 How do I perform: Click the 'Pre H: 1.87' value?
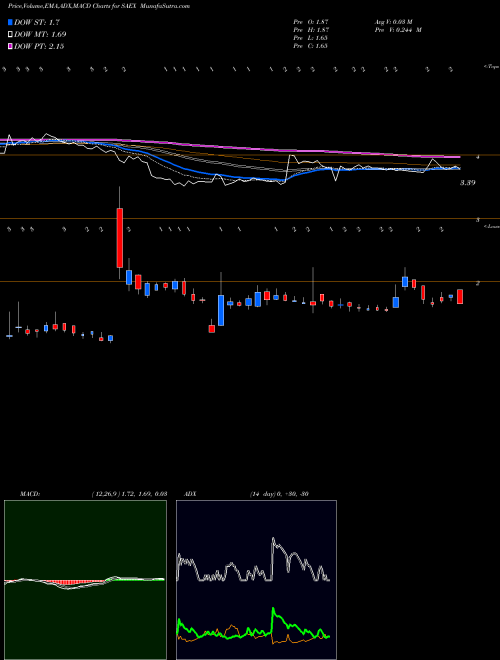point(311,30)
